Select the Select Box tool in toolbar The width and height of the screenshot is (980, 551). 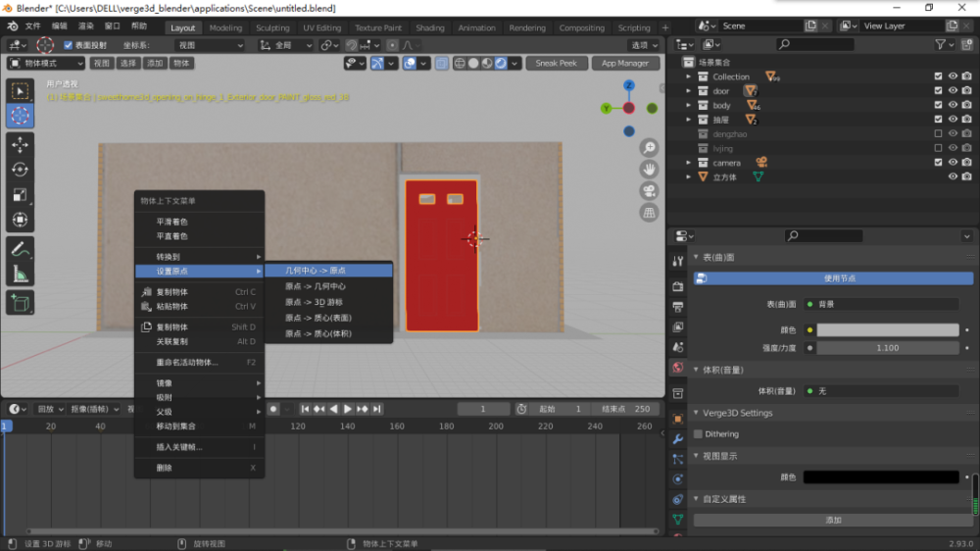pos(20,91)
